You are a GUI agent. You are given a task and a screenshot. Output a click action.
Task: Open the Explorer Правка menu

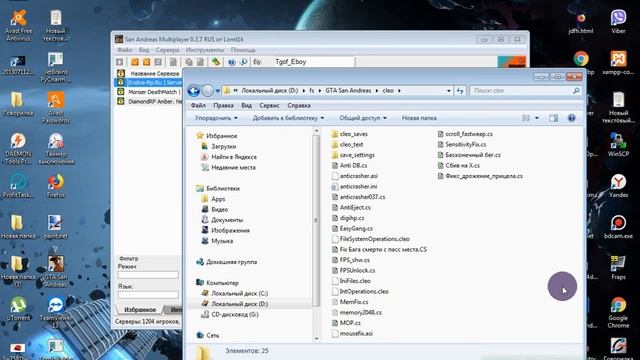click(223, 105)
